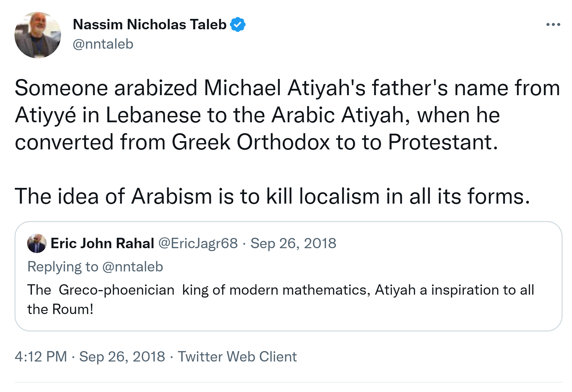Click the 'Replying to' label text
Screen dimensions: 572x392
coord(63,267)
